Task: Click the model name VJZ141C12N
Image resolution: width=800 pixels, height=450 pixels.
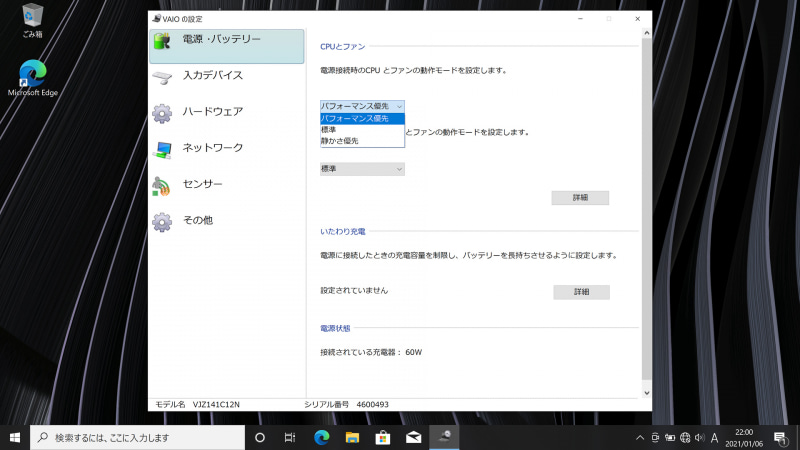Action: pos(216,404)
